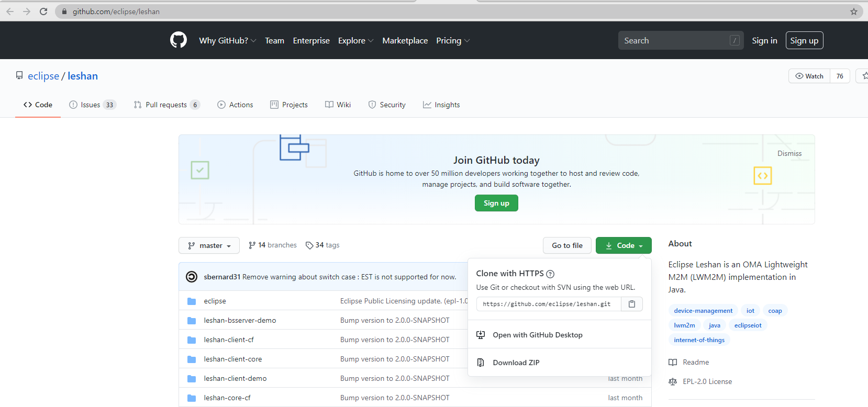The width and height of the screenshot is (868, 407).
Task: Open the Wiki tab
Action: click(338, 105)
